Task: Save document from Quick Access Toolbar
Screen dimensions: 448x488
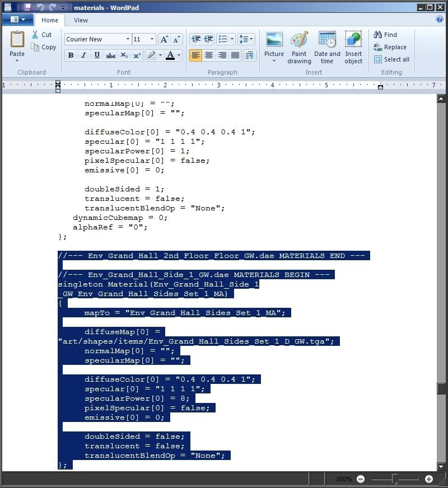Action: click(x=27, y=7)
